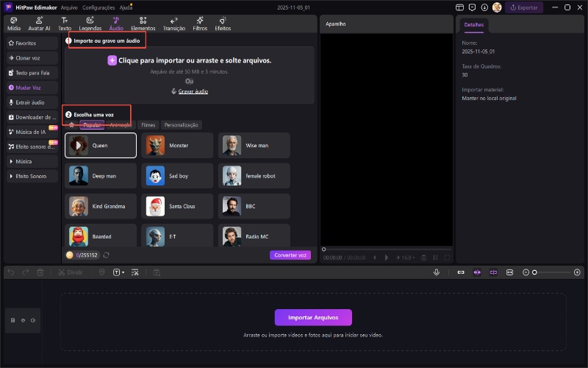Click the layout icon in title bar

[460, 7]
